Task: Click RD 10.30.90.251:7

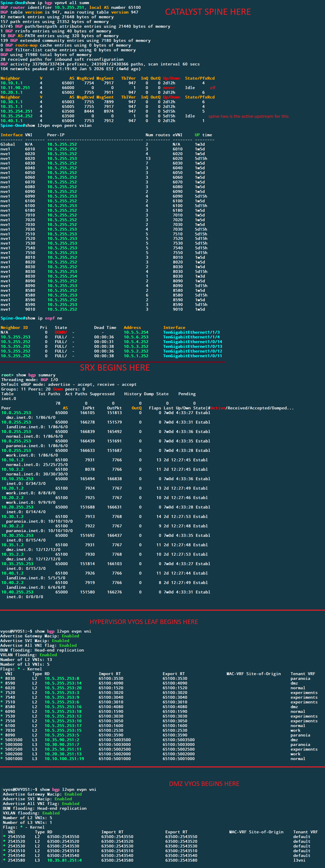Action: click(62, 745)
